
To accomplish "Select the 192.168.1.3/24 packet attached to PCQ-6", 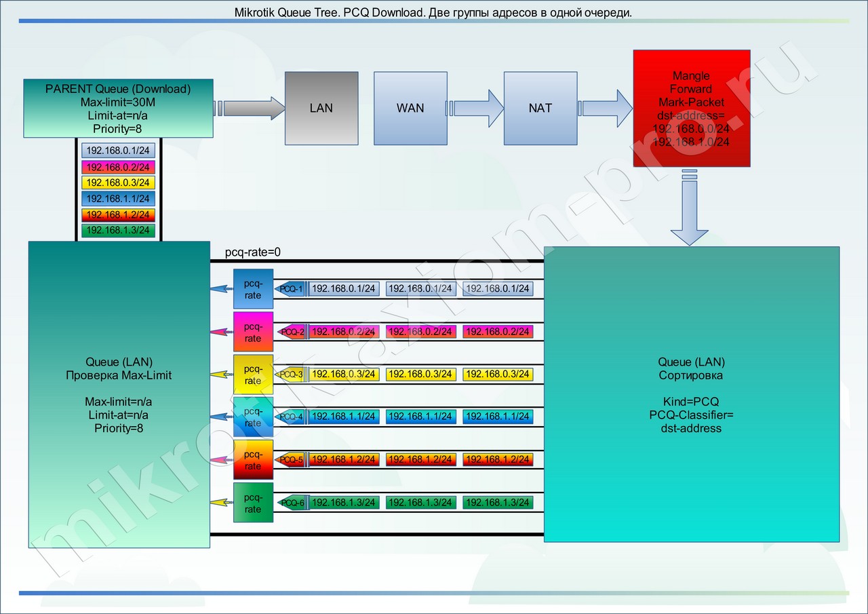I will pos(343,503).
